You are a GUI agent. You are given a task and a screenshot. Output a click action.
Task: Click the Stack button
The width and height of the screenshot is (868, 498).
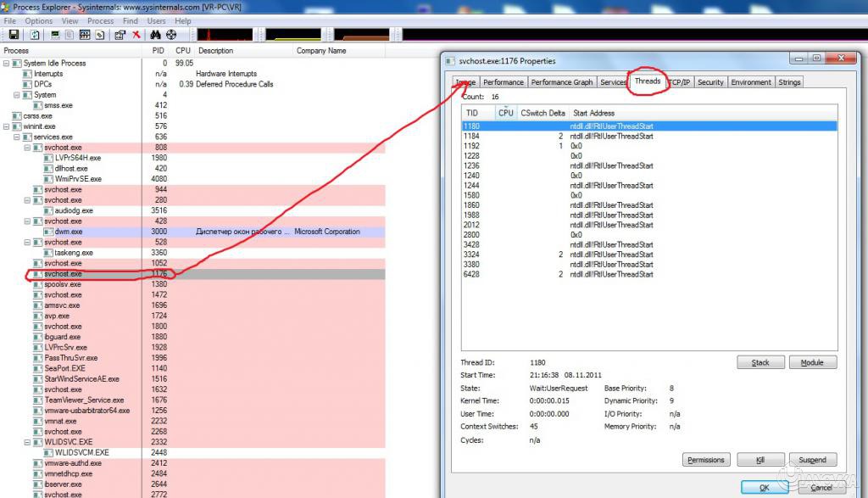pyautogui.click(x=760, y=362)
